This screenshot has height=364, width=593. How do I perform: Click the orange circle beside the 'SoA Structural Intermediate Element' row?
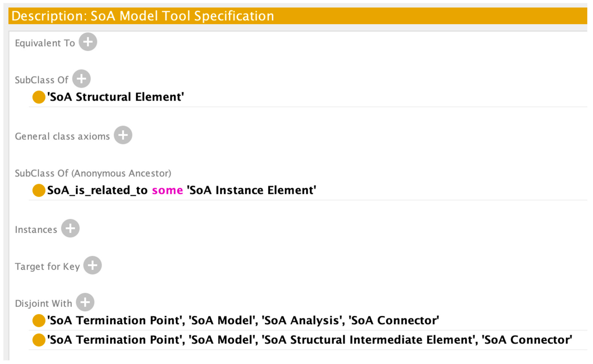coord(39,340)
